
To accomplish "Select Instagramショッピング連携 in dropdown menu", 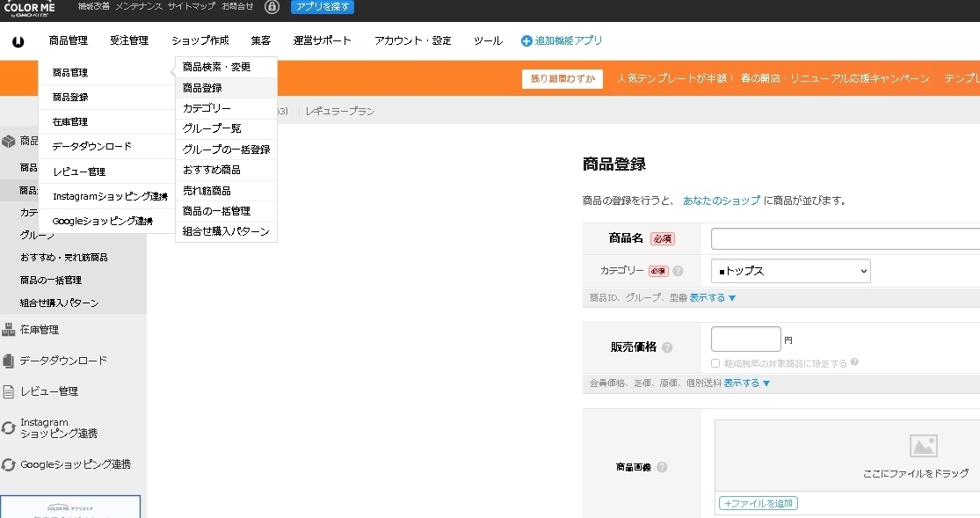I will click(107, 196).
